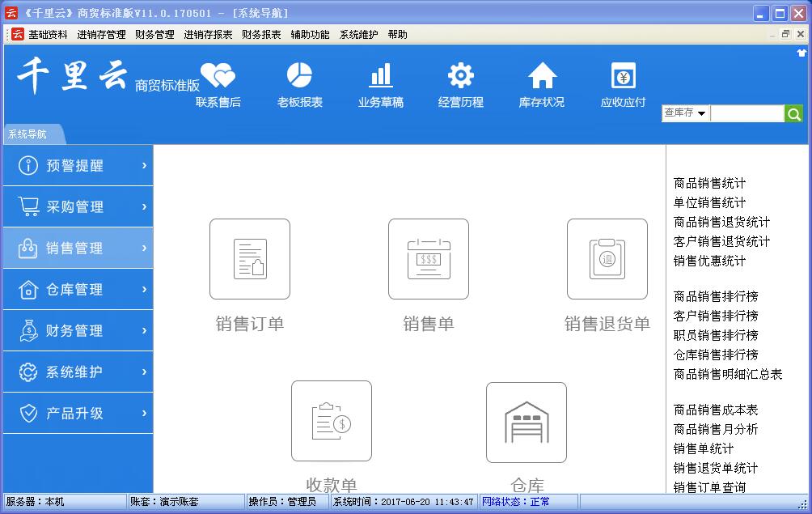Expand the 预警提醒 sidebar section
The image size is (812, 514).
click(x=78, y=166)
